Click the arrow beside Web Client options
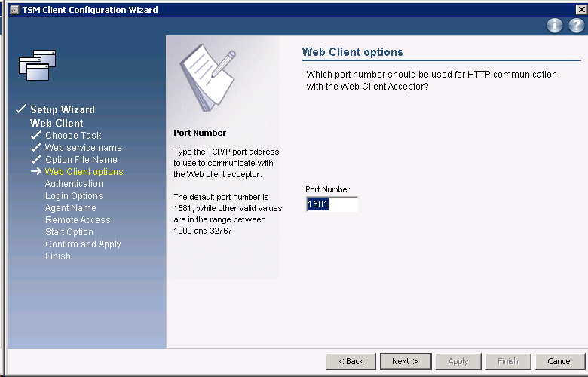Viewport: 588px width, 377px height. pyautogui.click(x=35, y=172)
